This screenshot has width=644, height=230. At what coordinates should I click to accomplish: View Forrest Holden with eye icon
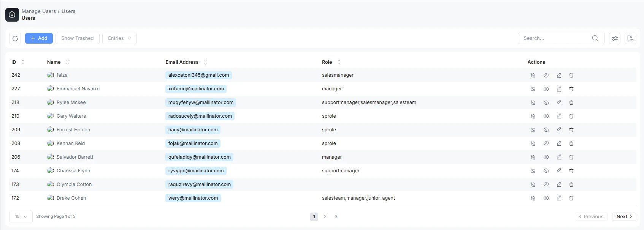[x=546, y=130]
